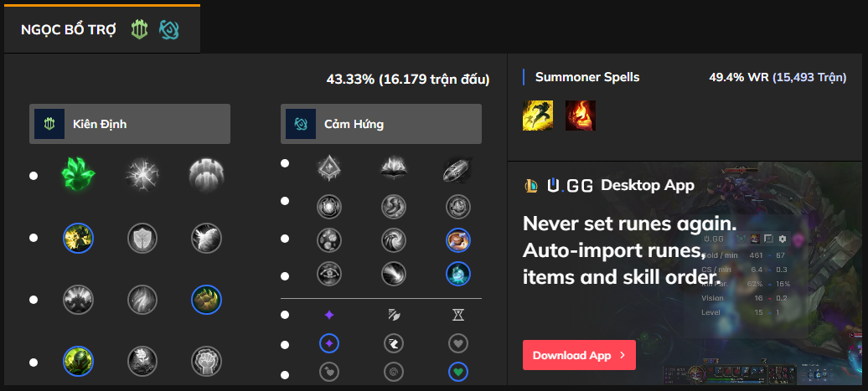Toggle the highlighted Bone Plating rune
Image resolution: width=868 pixels, height=391 pixels.
click(205, 299)
